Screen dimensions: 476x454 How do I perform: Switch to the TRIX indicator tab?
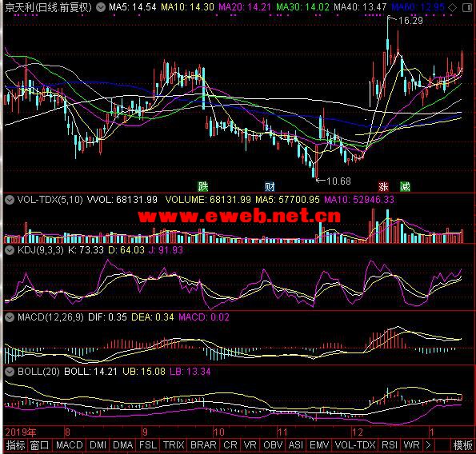174,445
